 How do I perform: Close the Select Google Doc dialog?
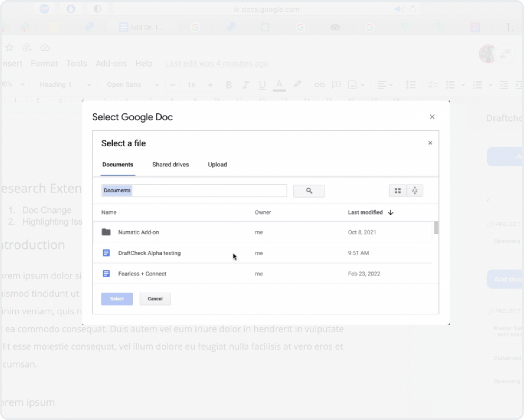click(x=432, y=117)
